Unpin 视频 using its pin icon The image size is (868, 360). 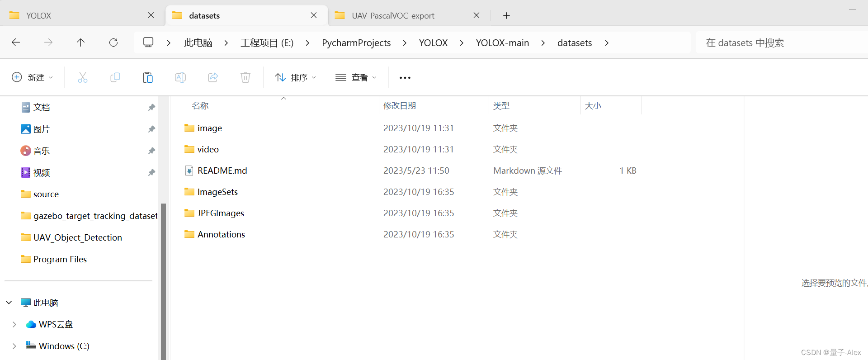(x=151, y=172)
